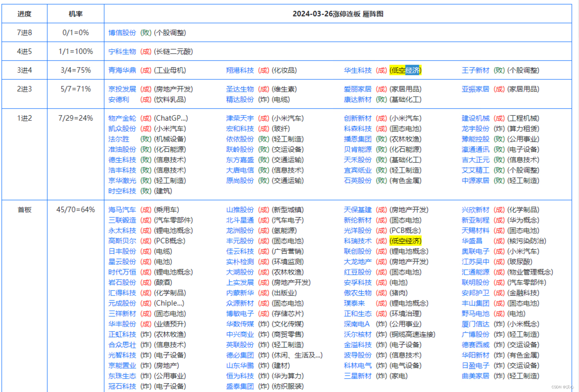Click the 贝肯能源 stock link
Screen dimensions: 579x392
click(x=358, y=149)
